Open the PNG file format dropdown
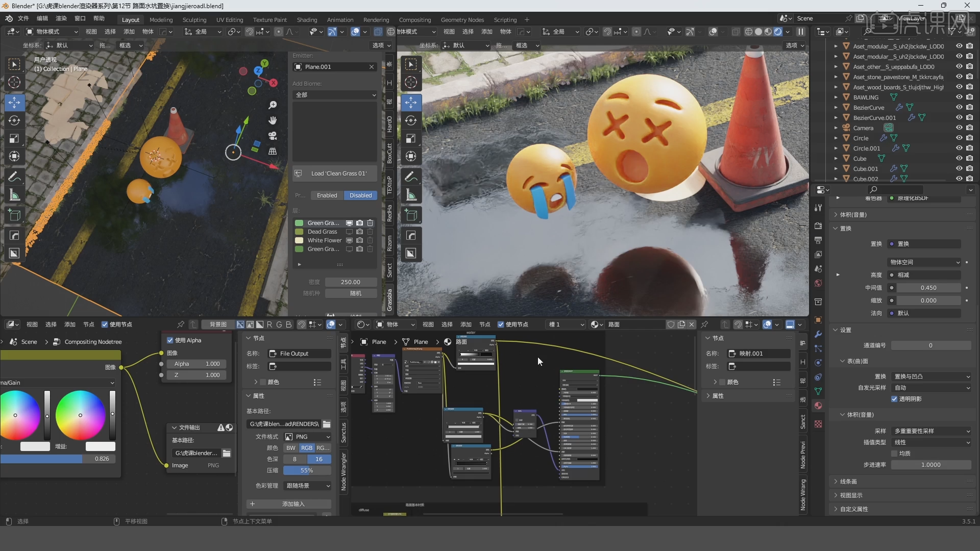The width and height of the screenshot is (980, 551). [307, 436]
